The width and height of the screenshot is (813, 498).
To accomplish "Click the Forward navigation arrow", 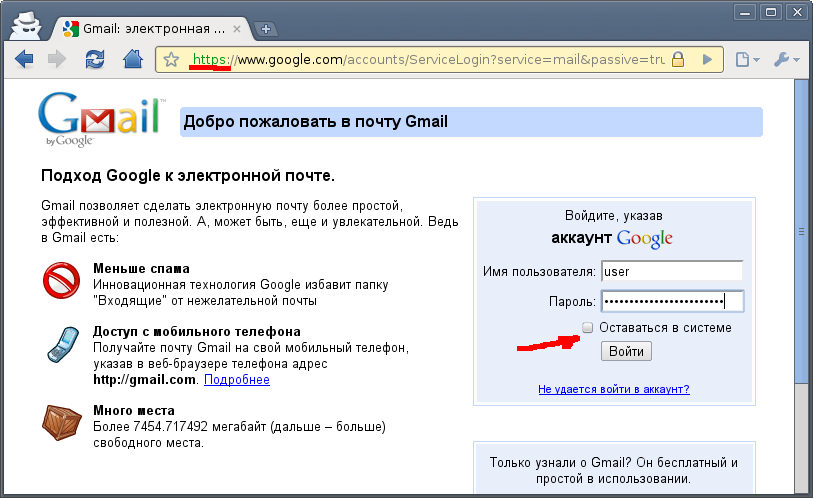I will (x=57, y=59).
